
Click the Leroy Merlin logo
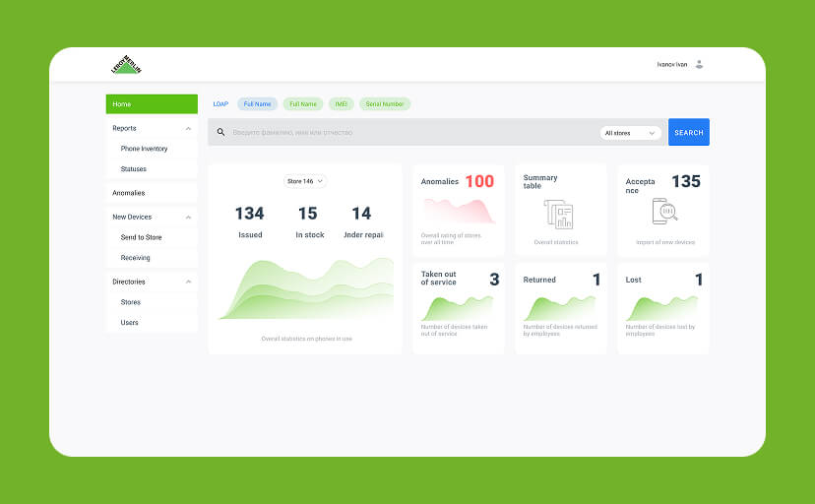(126, 65)
